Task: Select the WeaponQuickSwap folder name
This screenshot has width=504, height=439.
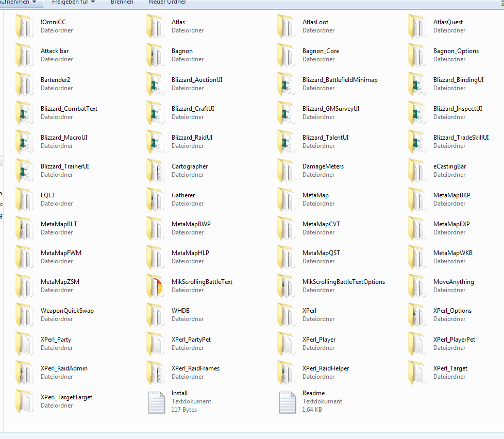Action: [67, 311]
